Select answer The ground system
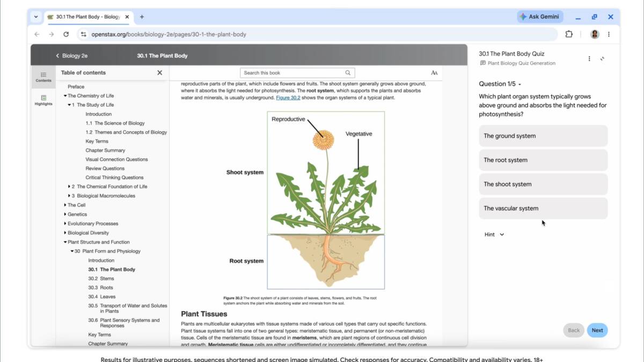 click(x=543, y=136)
